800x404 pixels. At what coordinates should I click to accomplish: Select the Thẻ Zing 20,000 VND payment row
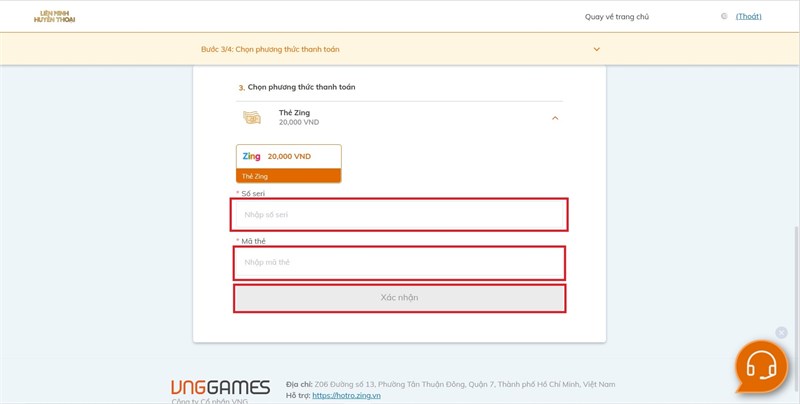pyautogui.click(x=399, y=118)
